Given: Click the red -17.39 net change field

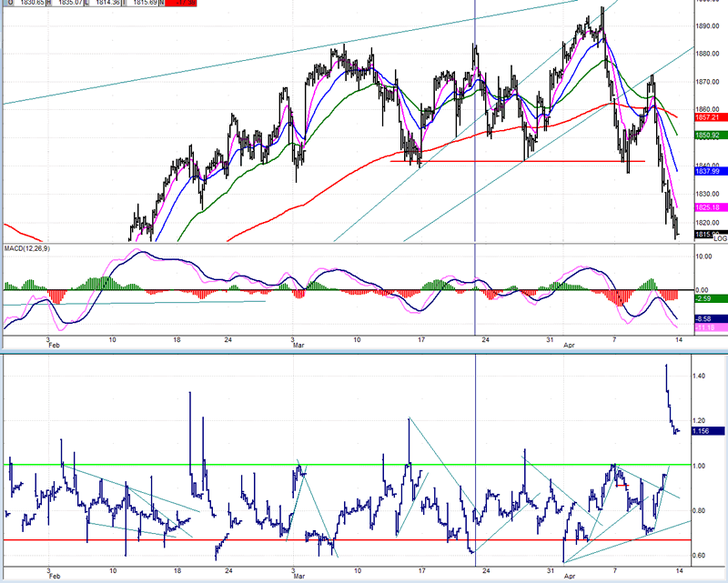Looking at the screenshot, I should click(181, 3).
